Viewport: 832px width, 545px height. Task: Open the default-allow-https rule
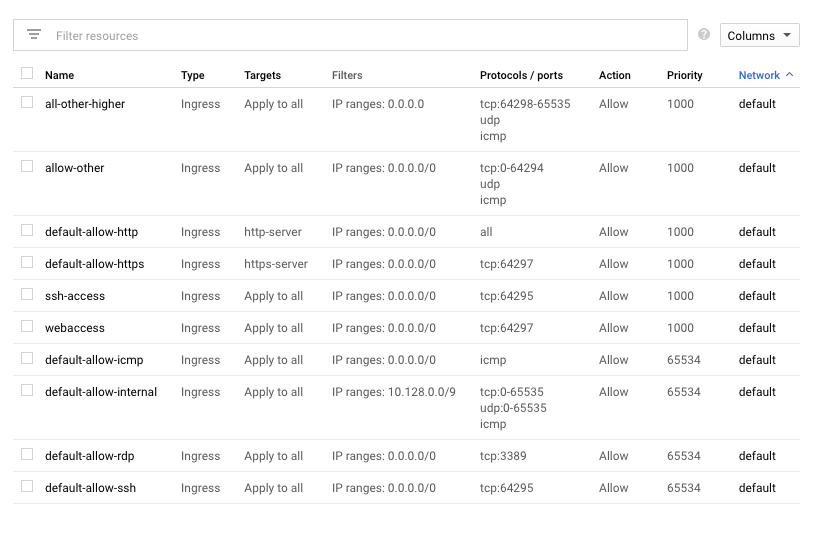click(x=94, y=264)
